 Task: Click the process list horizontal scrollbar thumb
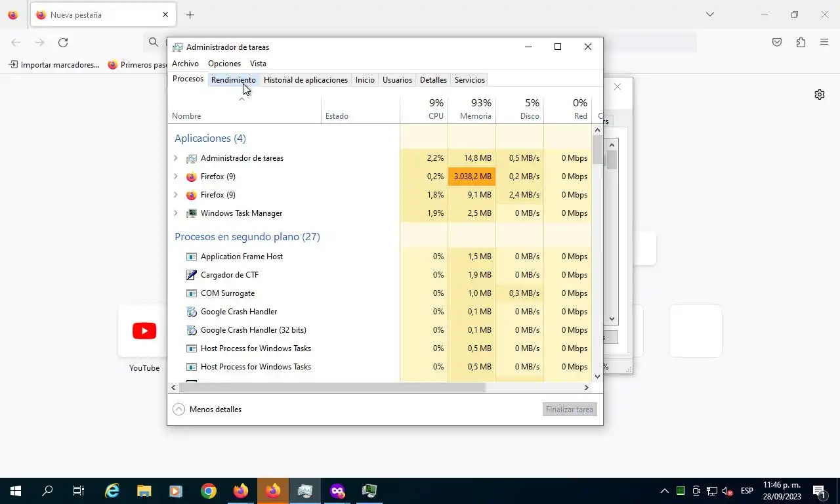click(x=331, y=388)
